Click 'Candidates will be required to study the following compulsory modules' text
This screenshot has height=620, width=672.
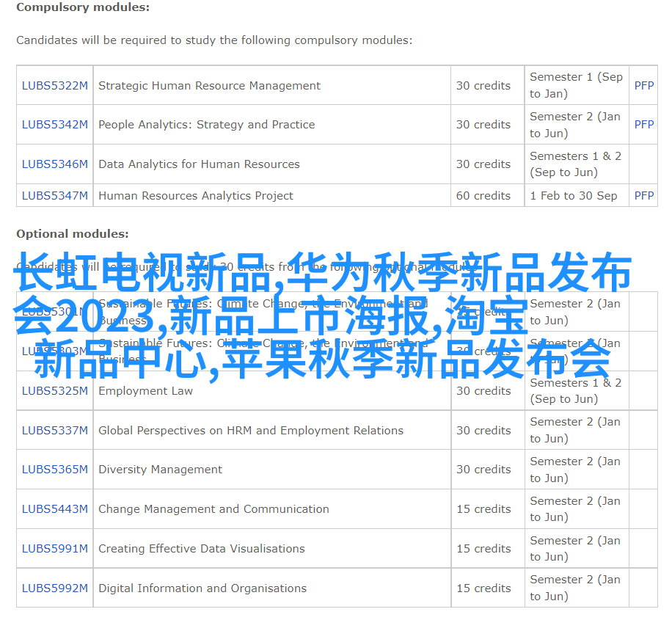point(214,40)
